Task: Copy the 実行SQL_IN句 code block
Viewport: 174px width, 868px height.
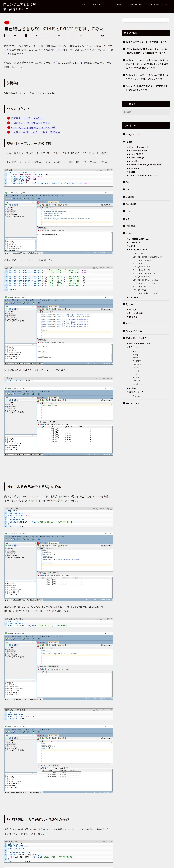Action: (x=108, y=509)
